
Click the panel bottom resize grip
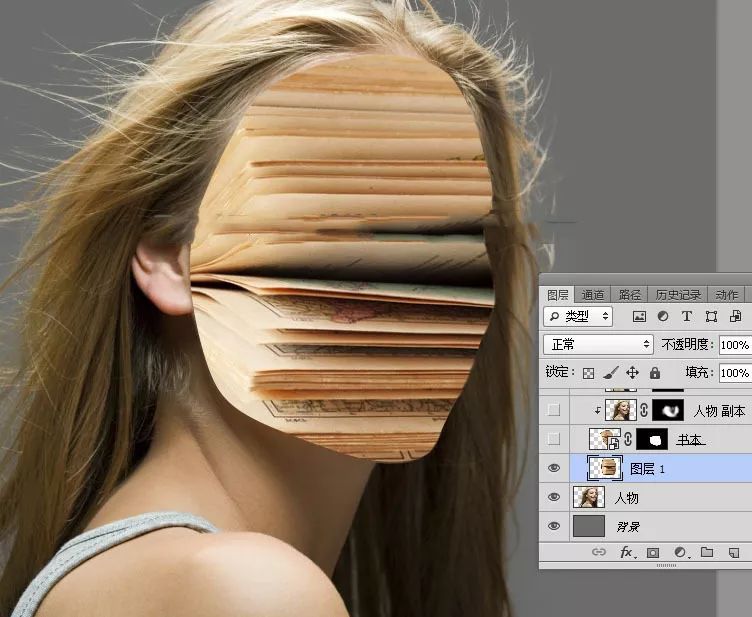(667, 565)
